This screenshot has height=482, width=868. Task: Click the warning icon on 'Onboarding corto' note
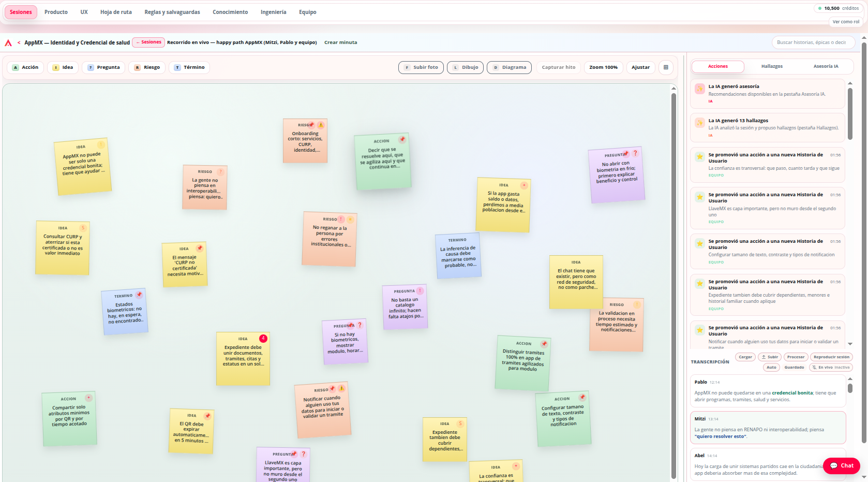(x=321, y=125)
